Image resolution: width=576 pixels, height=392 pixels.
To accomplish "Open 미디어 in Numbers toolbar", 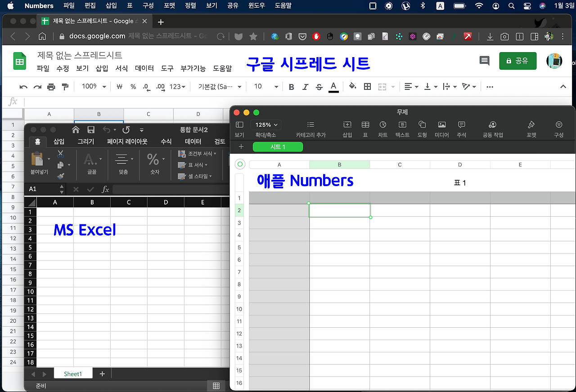I will coord(442,128).
